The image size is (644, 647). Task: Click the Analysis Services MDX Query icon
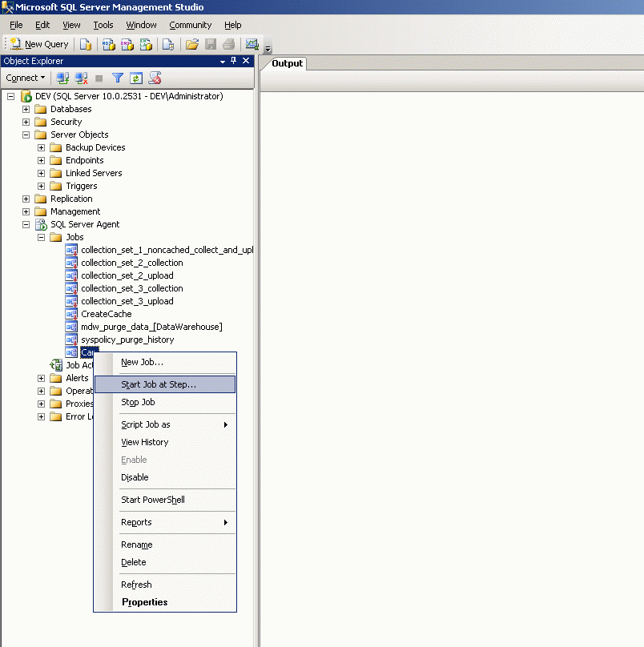click(109, 44)
